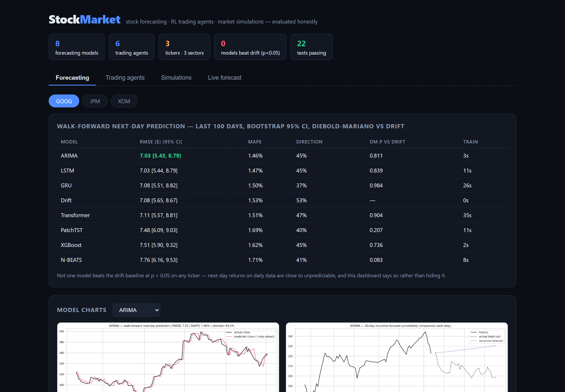Click the GRU direction value 37%
Screen dimensions: 565x392
(301, 186)
